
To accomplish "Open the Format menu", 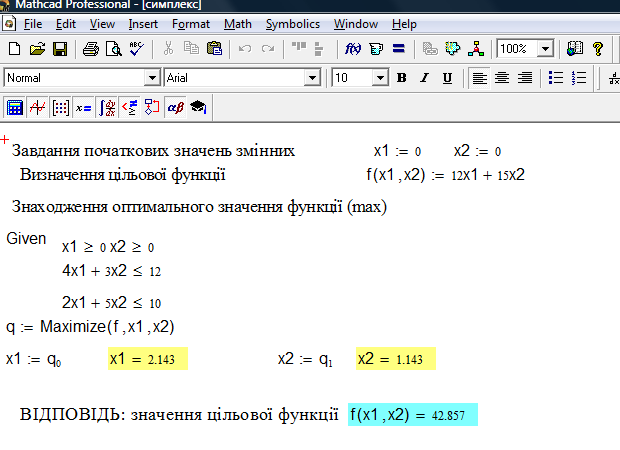I will point(191,24).
